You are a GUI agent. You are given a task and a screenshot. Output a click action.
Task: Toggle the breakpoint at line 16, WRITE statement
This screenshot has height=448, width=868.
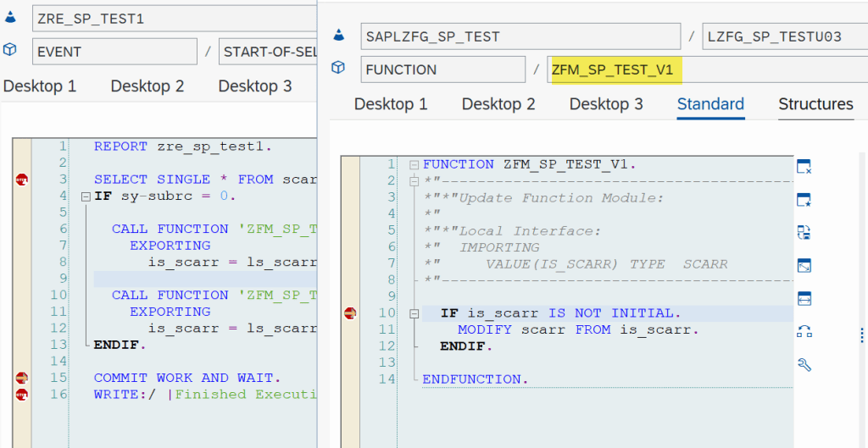click(21, 395)
